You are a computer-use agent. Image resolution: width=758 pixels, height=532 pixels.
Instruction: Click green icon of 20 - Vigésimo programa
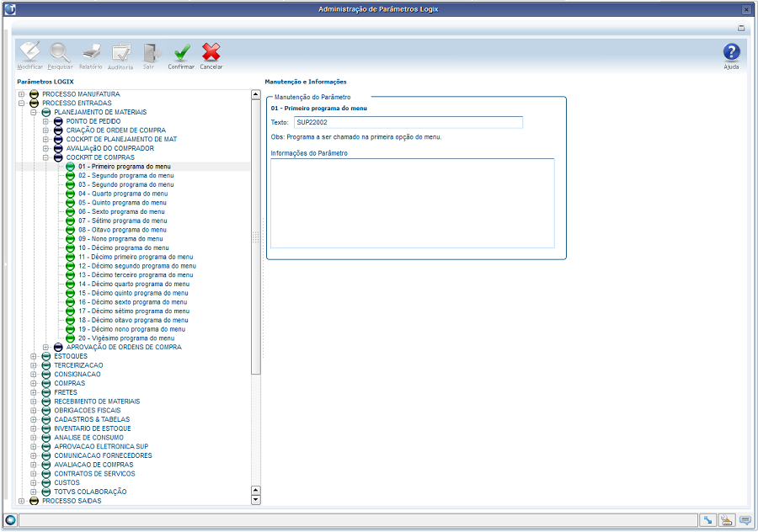pos(70,338)
